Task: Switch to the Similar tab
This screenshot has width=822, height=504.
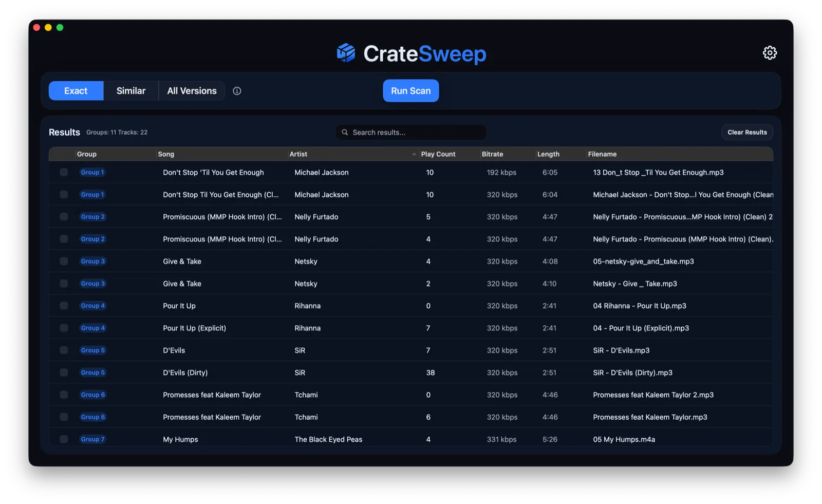Action: point(131,91)
